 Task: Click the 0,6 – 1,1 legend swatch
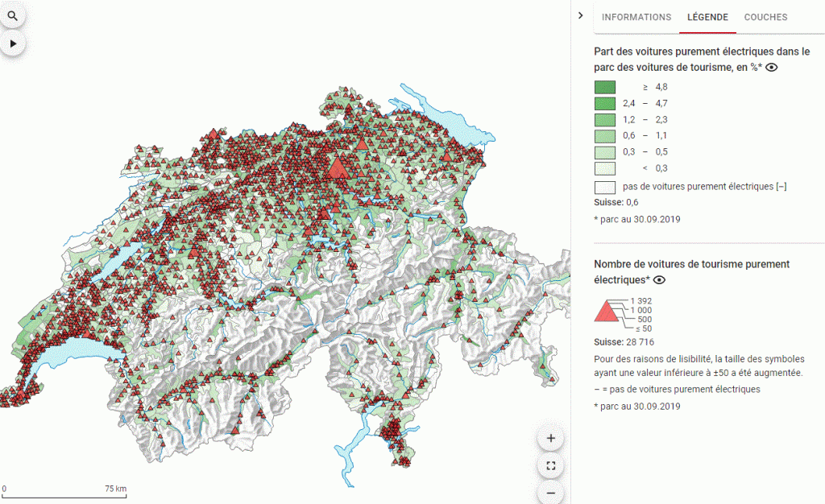click(x=605, y=135)
